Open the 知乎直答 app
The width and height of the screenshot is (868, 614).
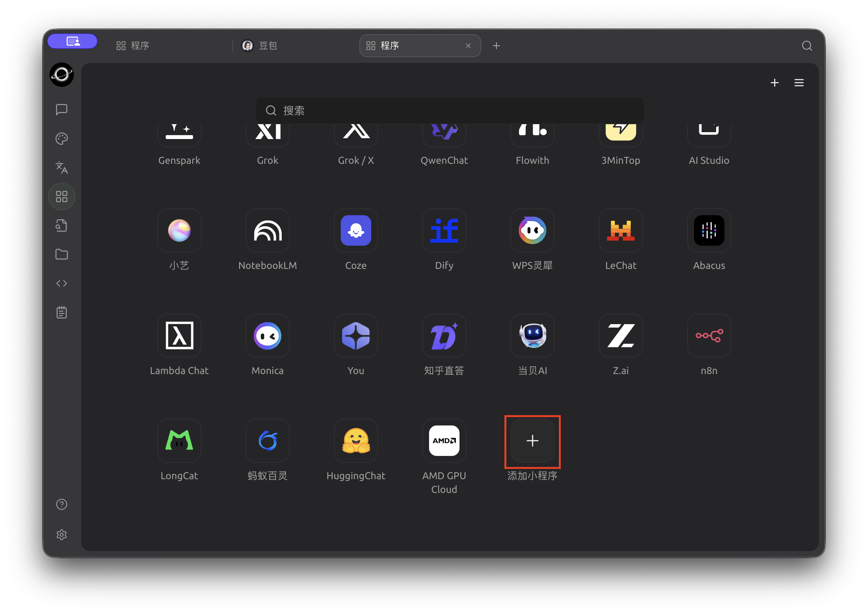(444, 336)
